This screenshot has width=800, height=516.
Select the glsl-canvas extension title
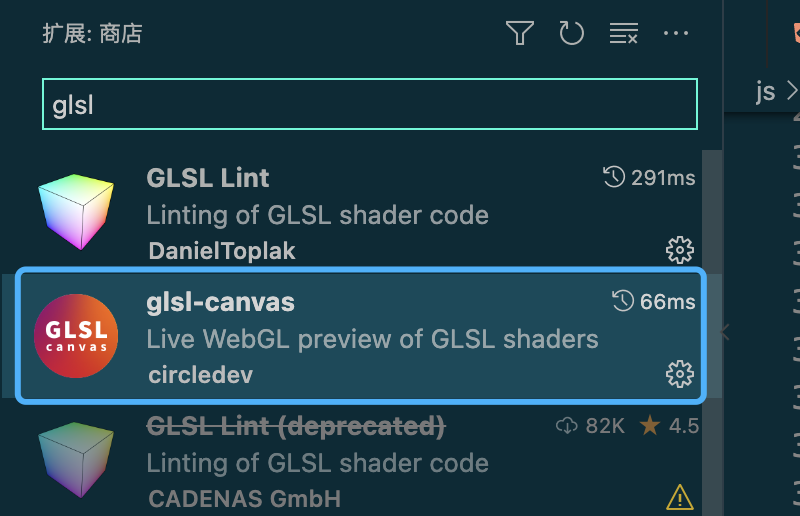point(220,302)
